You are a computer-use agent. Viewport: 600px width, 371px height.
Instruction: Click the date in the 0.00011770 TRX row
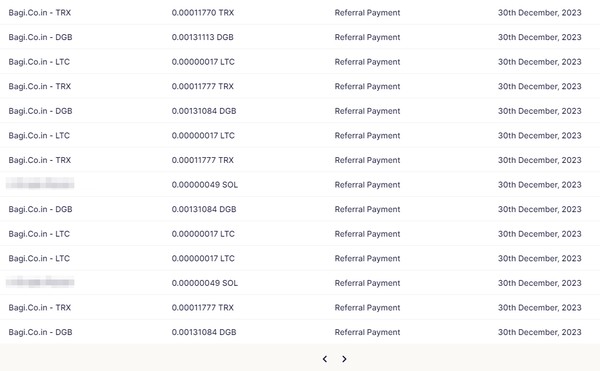540,13
